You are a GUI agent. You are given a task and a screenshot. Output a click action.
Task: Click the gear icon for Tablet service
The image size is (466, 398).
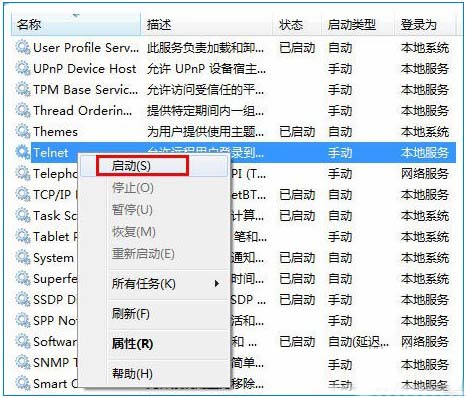click(x=23, y=236)
